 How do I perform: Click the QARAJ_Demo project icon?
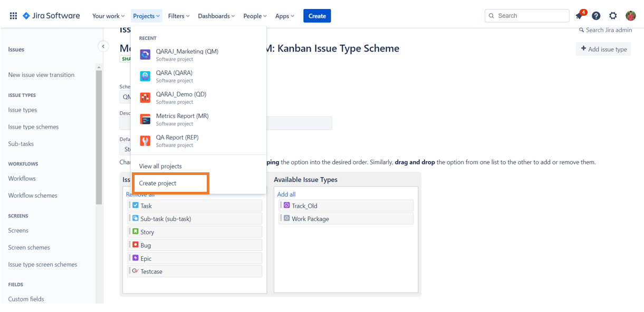click(145, 97)
